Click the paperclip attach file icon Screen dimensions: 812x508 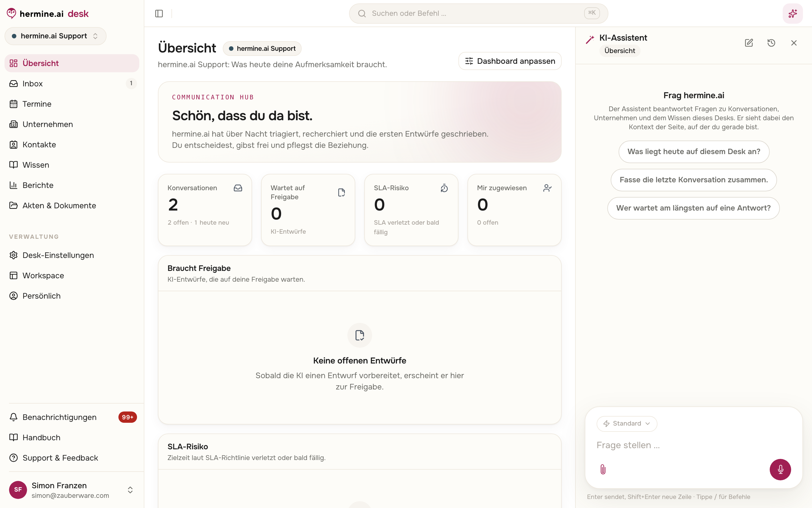click(603, 469)
